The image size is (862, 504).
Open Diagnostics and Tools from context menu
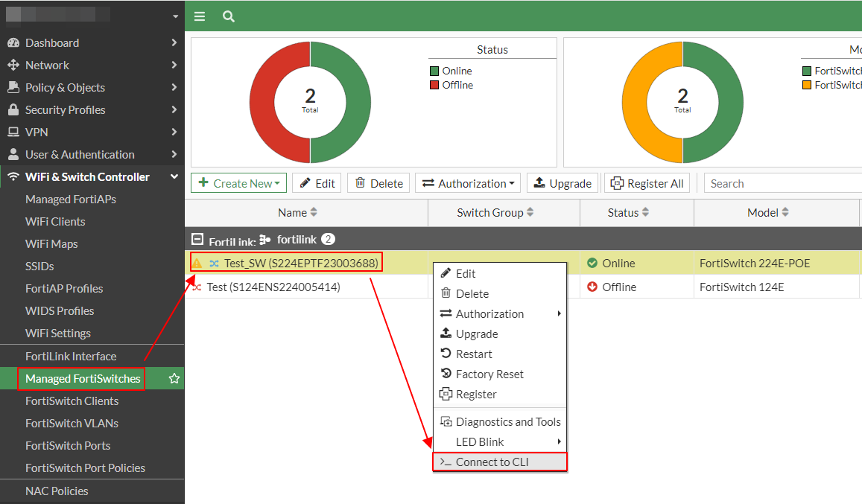click(500, 421)
